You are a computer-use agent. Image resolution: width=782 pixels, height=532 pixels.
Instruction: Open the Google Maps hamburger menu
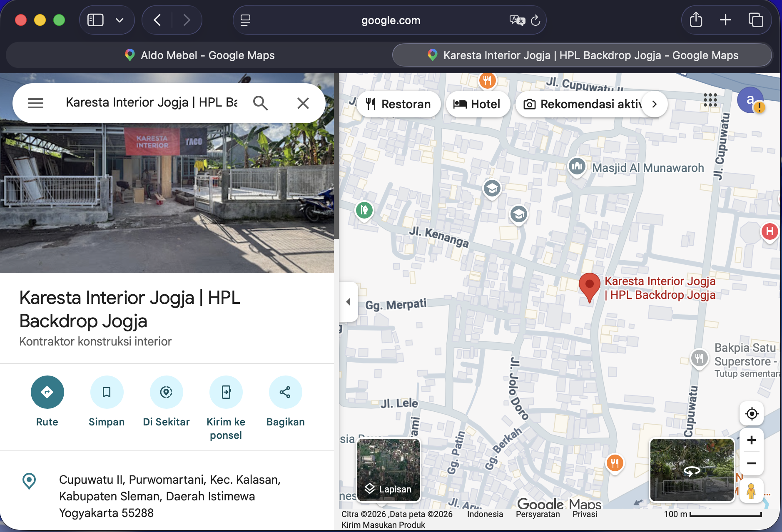[36, 103]
